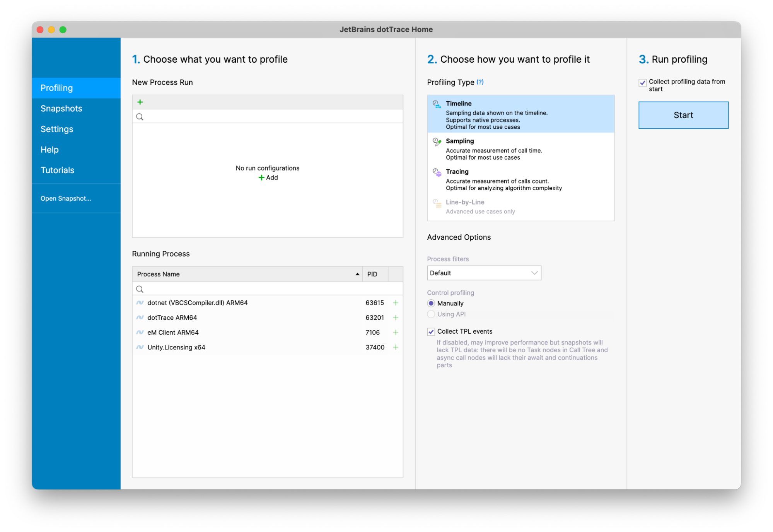Select the Manually control profiling radio button
The height and width of the screenshot is (532, 773).
click(431, 303)
